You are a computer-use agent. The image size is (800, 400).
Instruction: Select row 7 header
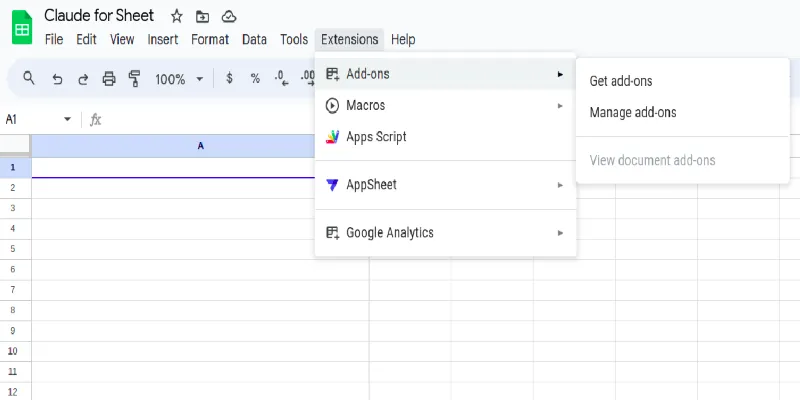point(15,290)
